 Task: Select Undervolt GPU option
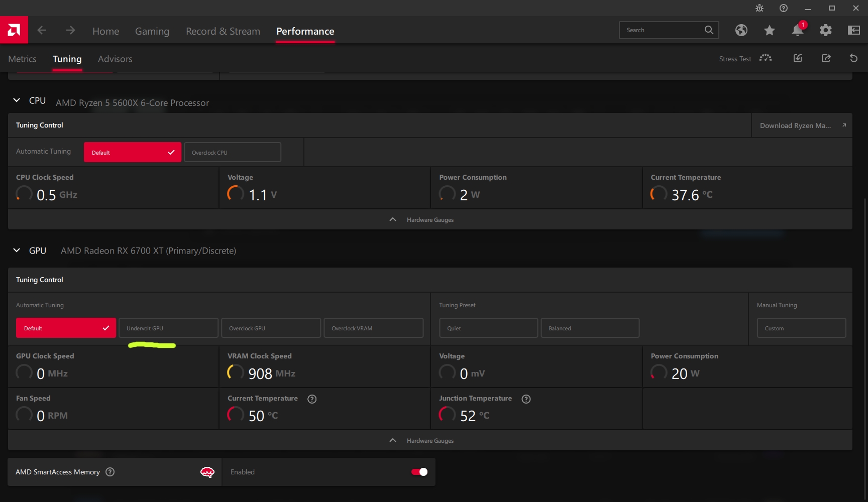click(168, 328)
